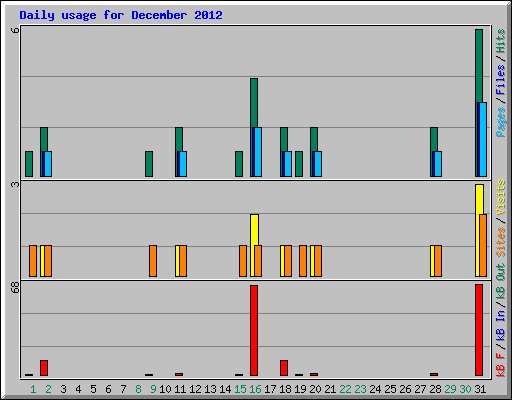Click the orange Sites bar for day 28

coord(438,261)
